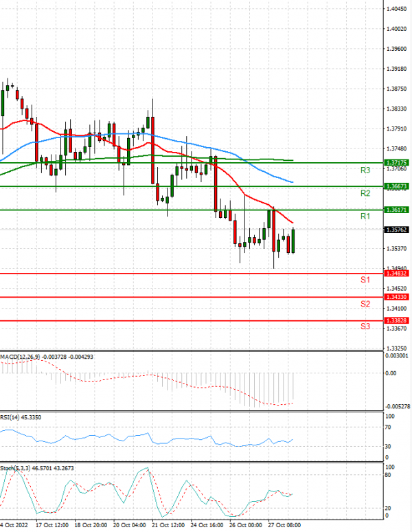
Task: Select the 20 Oct 04:00 time label
Action: 129,525
